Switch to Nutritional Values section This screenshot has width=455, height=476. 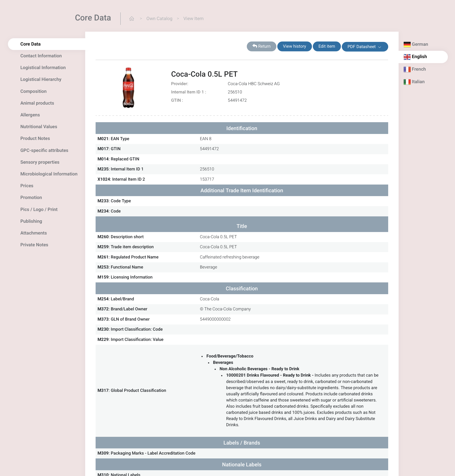pyautogui.click(x=39, y=126)
